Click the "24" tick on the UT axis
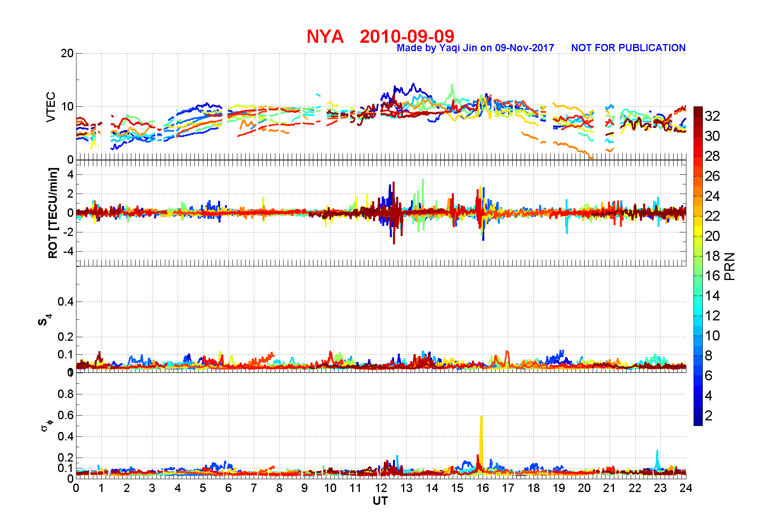 [x=686, y=488]
